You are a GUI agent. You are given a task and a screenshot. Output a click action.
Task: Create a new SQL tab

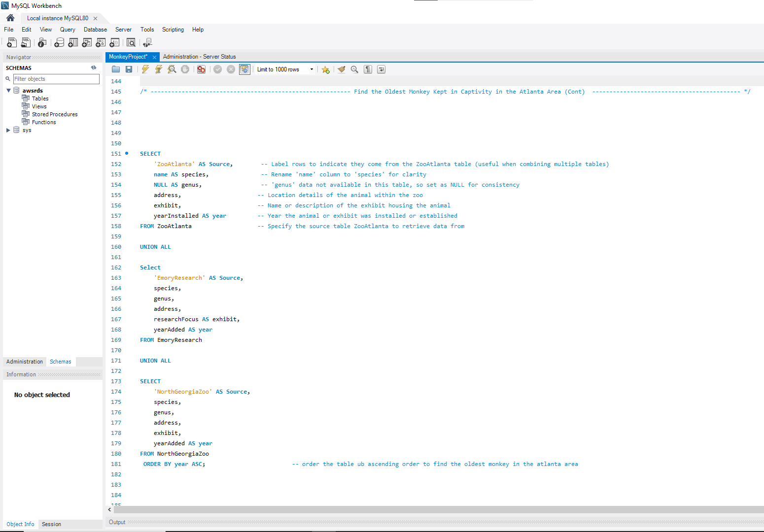point(12,43)
